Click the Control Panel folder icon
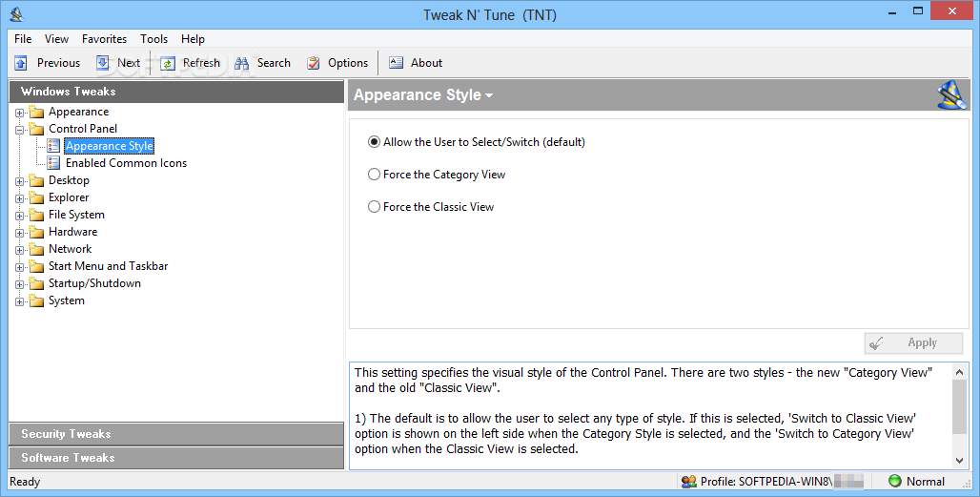 pyautogui.click(x=37, y=129)
